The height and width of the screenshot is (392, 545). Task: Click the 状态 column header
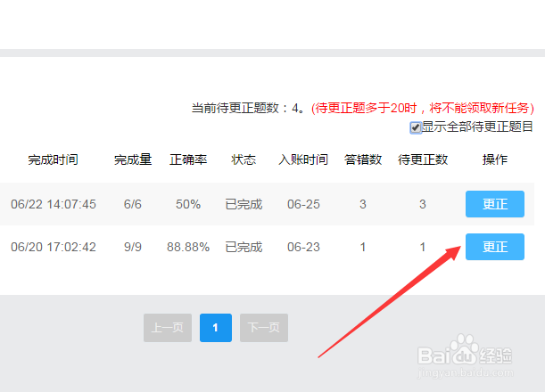[x=244, y=159]
